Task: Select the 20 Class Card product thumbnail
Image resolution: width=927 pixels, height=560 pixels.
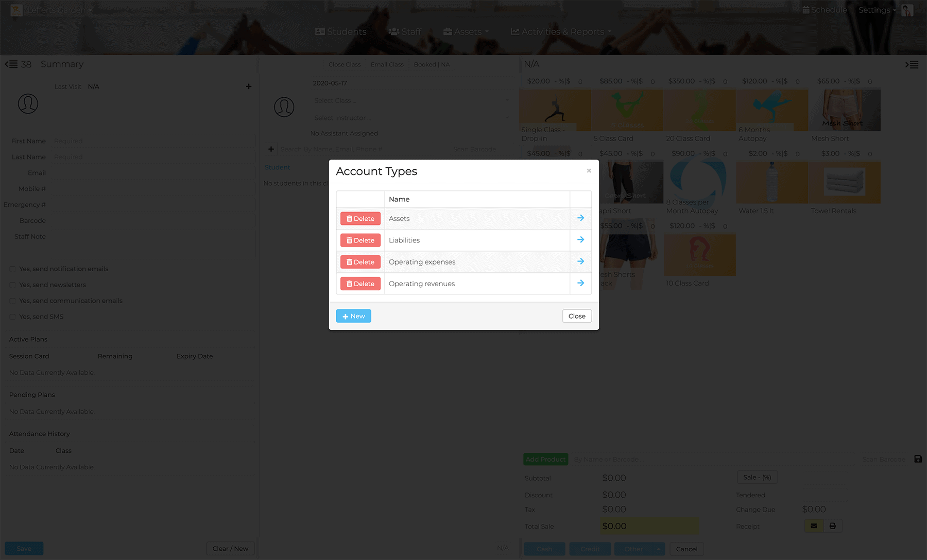Action: click(x=699, y=110)
